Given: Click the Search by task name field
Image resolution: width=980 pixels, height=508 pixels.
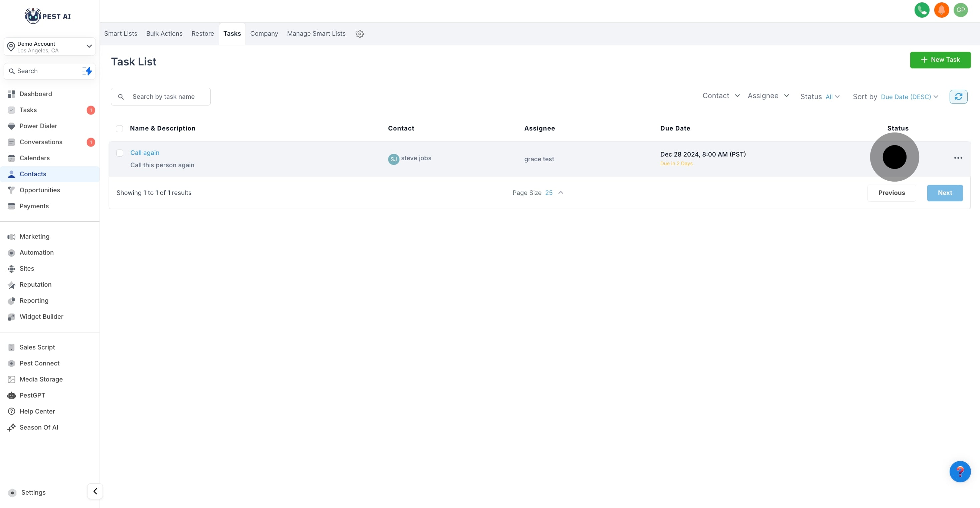Looking at the screenshot, I should (164, 96).
